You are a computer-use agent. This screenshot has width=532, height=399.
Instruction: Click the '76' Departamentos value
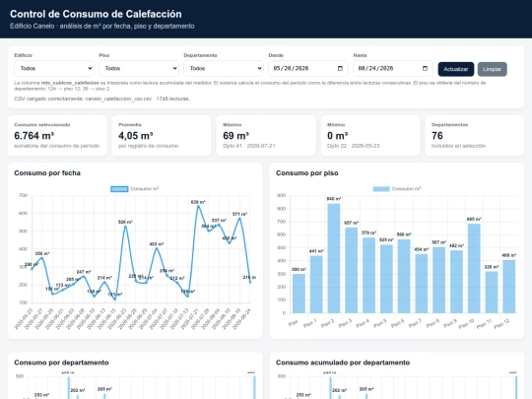point(437,136)
